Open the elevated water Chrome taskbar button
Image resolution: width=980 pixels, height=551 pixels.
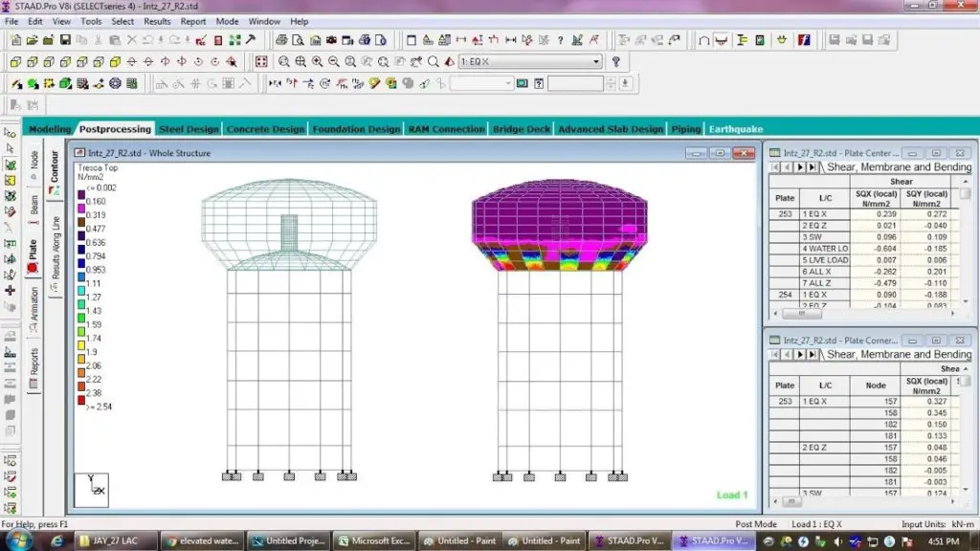coord(202,541)
